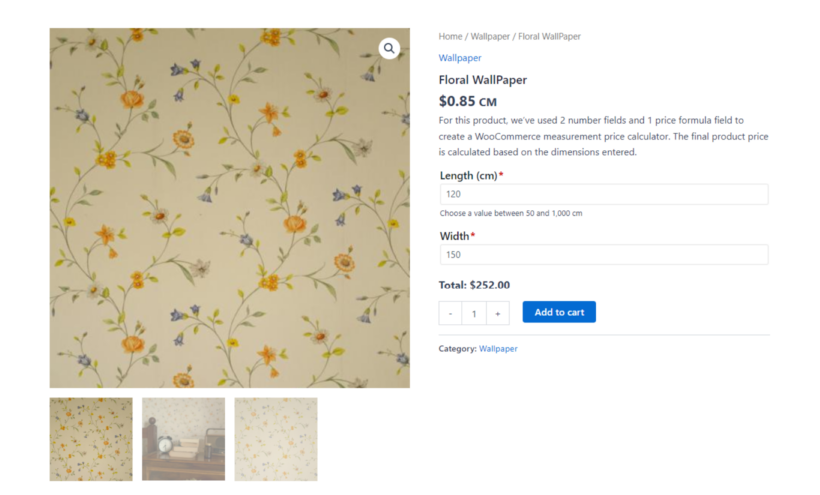Click the Length (cm) field label

468,176
